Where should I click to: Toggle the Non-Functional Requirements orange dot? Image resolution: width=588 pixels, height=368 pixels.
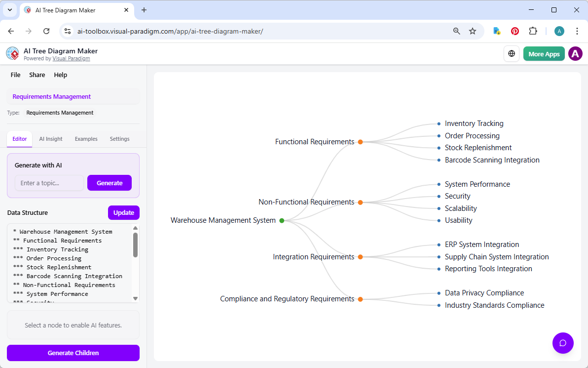click(x=361, y=202)
